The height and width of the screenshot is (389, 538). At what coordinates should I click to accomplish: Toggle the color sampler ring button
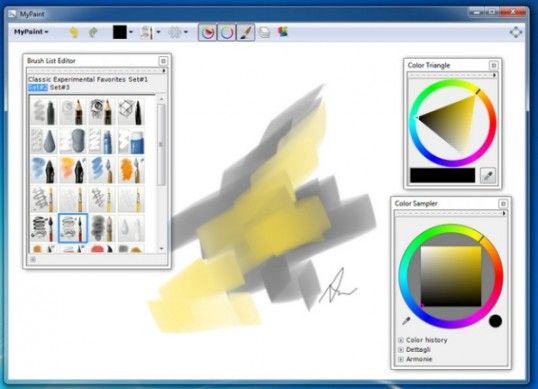(x=226, y=32)
